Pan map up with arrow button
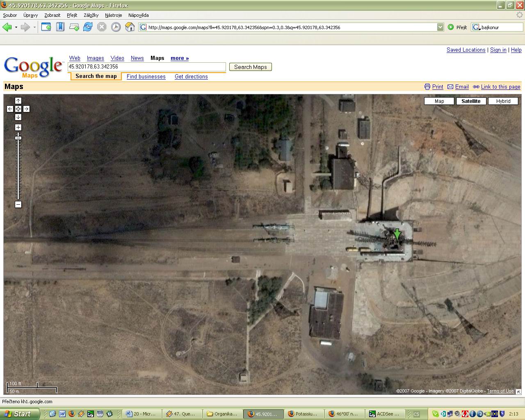Image resolution: width=525 pixels, height=420 pixels. click(18, 100)
